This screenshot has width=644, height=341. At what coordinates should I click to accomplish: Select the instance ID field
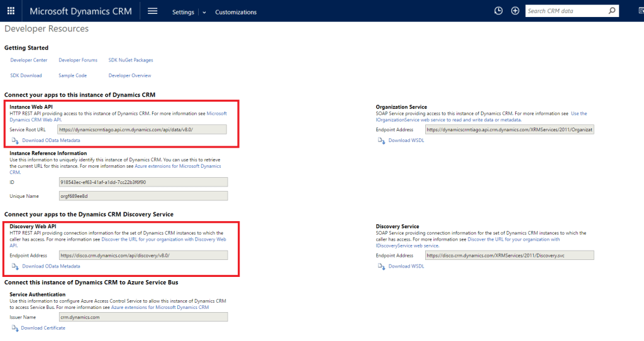(x=142, y=182)
